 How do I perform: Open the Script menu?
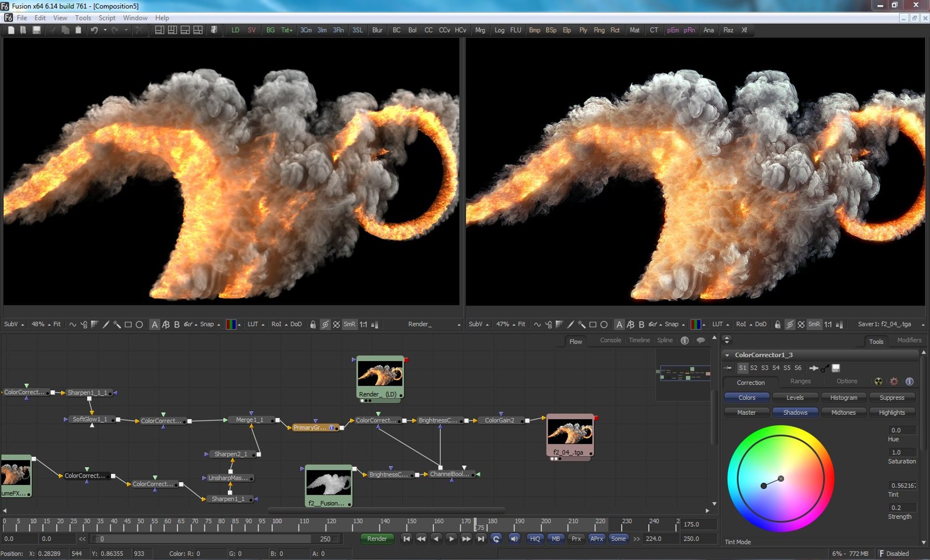tap(107, 18)
